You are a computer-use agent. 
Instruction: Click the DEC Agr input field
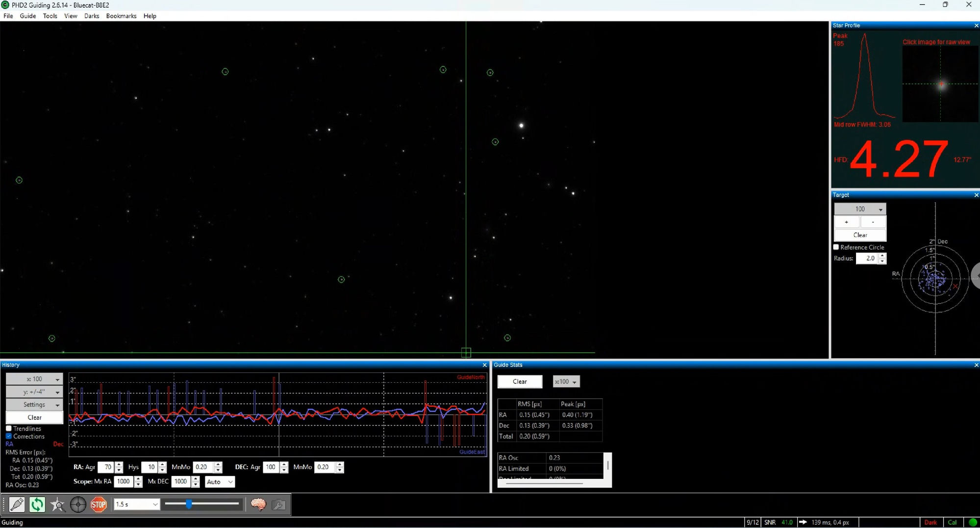pyautogui.click(x=271, y=467)
